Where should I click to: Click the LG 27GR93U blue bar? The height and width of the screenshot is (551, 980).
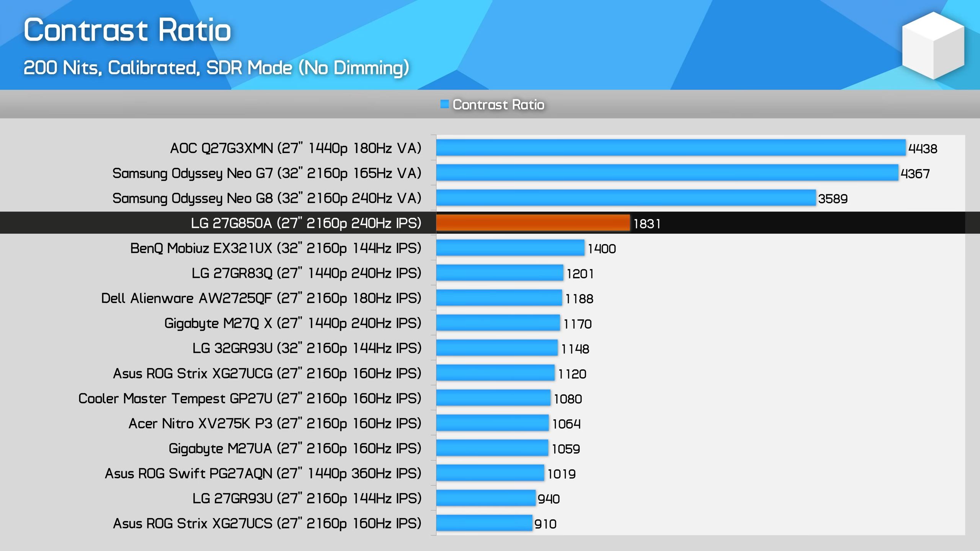click(x=486, y=498)
